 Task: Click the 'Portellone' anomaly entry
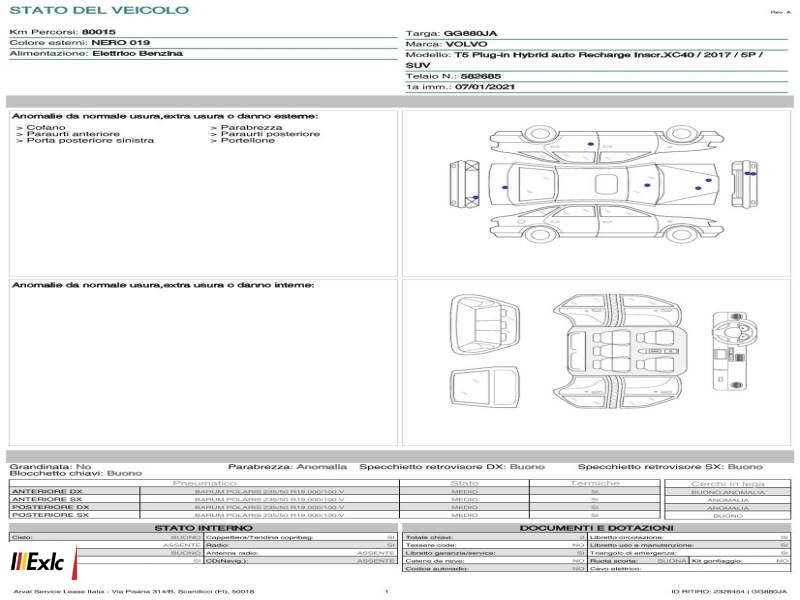pyautogui.click(x=242, y=140)
